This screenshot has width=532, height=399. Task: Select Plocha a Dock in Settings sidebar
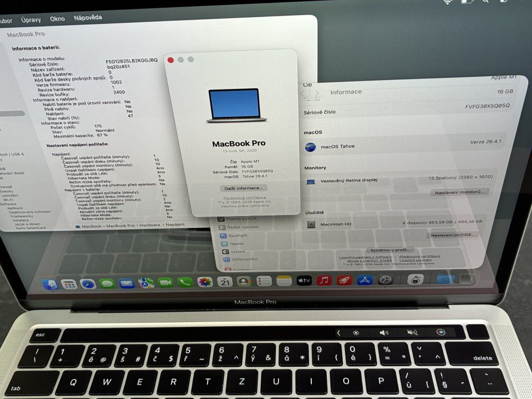point(238,219)
